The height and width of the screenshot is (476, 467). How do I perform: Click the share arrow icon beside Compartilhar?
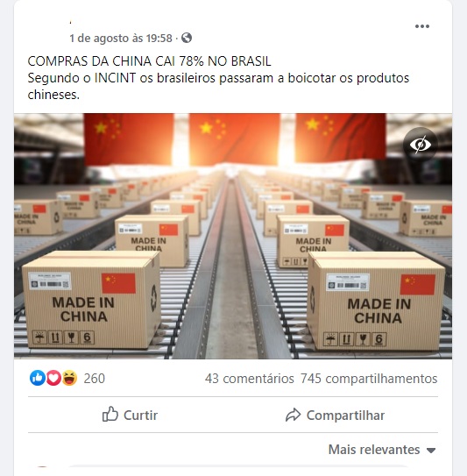coord(294,415)
